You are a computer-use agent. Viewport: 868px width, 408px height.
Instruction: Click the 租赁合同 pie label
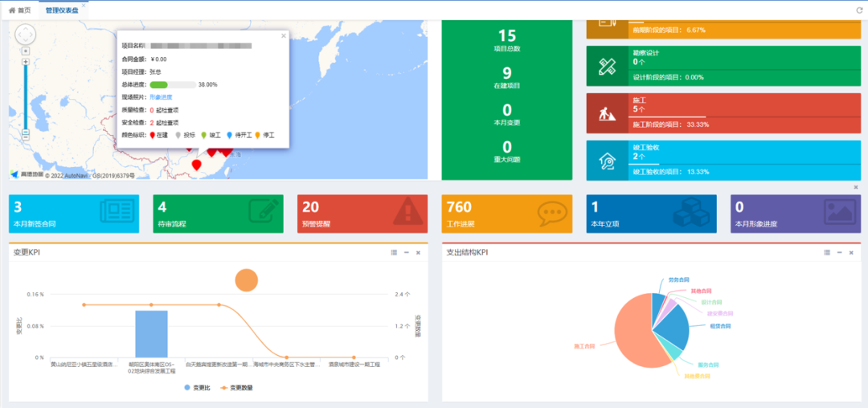click(x=720, y=326)
